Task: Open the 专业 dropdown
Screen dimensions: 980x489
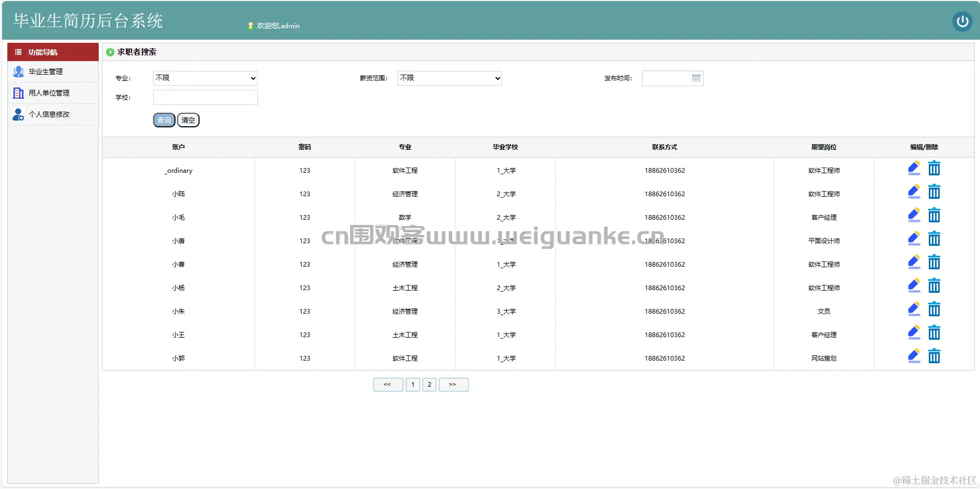Action: [x=205, y=78]
